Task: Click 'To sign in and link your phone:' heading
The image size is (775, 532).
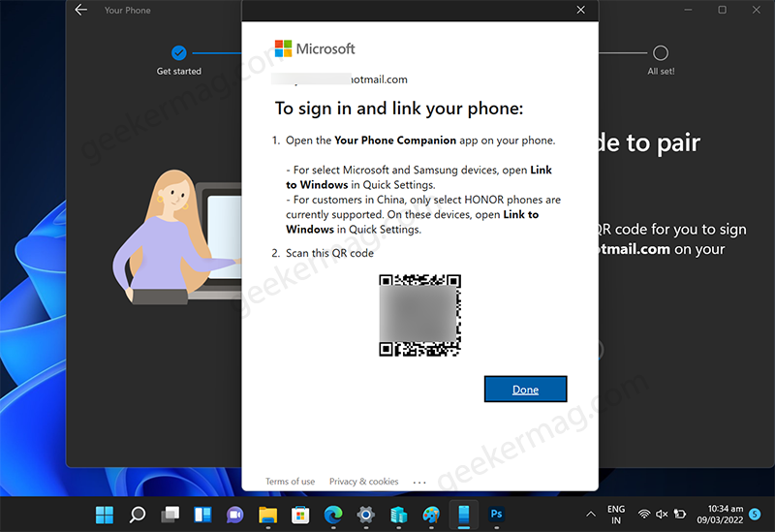Action: [399, 109]
